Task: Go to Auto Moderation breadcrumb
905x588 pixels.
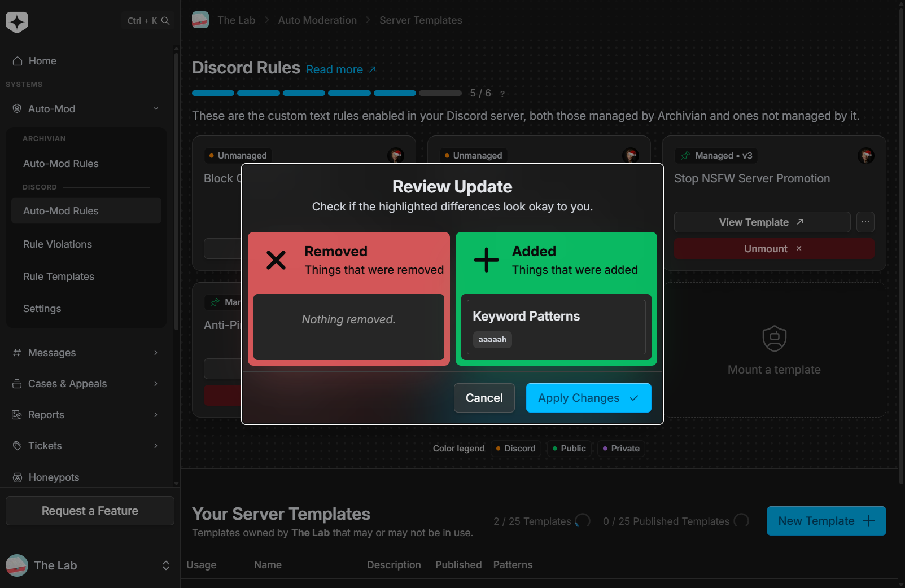Action: pyautogui.click(x=317, y=20)
